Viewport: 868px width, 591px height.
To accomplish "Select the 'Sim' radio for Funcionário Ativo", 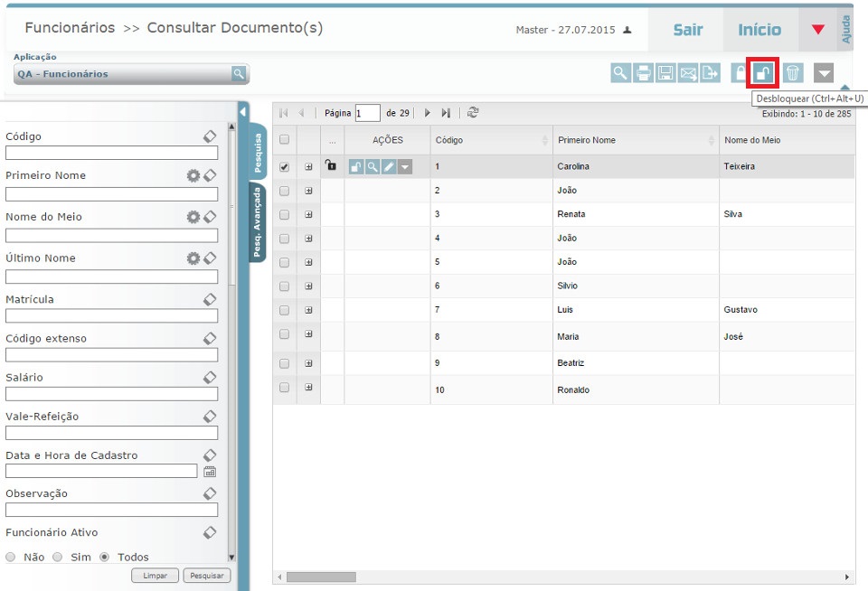I will coord(58,557).
